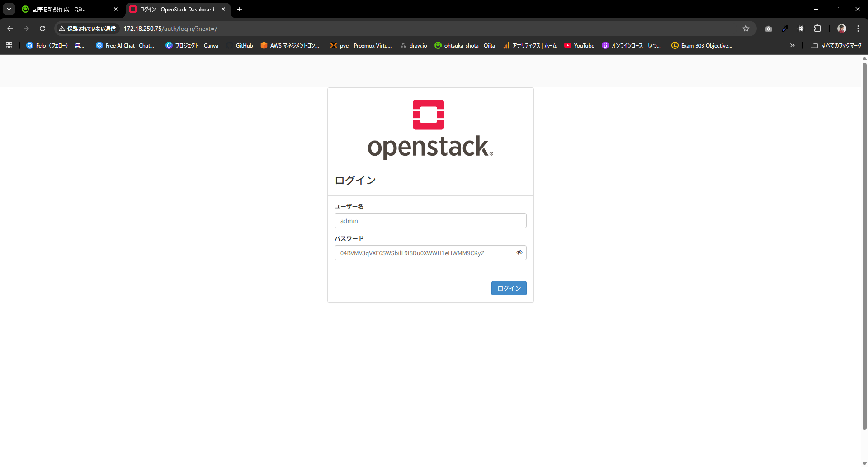Viewport: 868px width, 467px height.
Task: Click the browser forward arrow
Action: (x=26, y=29)
